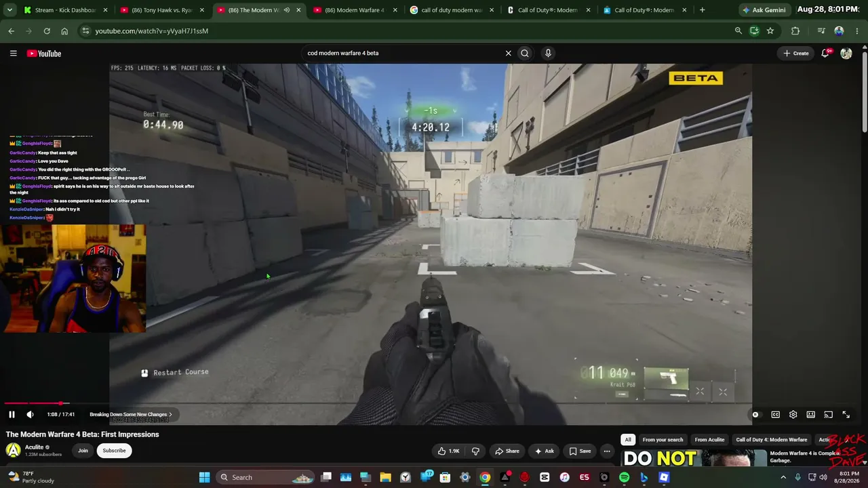Open Chrome profile avatar
This screenshot has height=488, width=868.
tap(839, 30)
